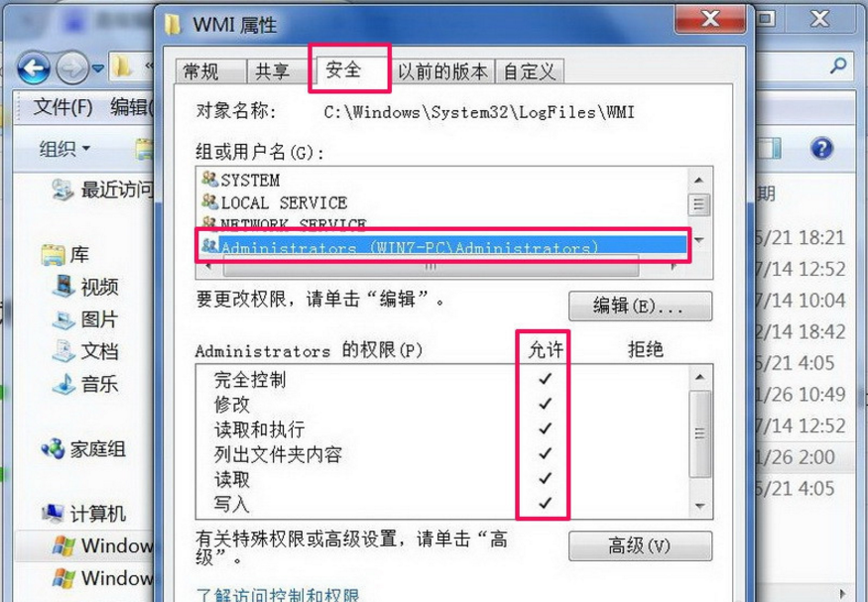Select the 视频 library icon
868x602 pixels.
(63, 287)
